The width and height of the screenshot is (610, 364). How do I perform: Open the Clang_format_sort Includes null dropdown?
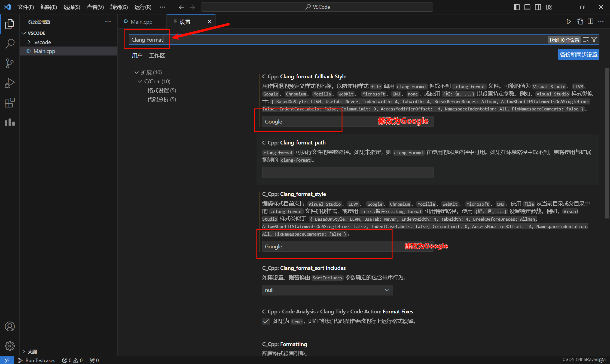tap(327, 290)
